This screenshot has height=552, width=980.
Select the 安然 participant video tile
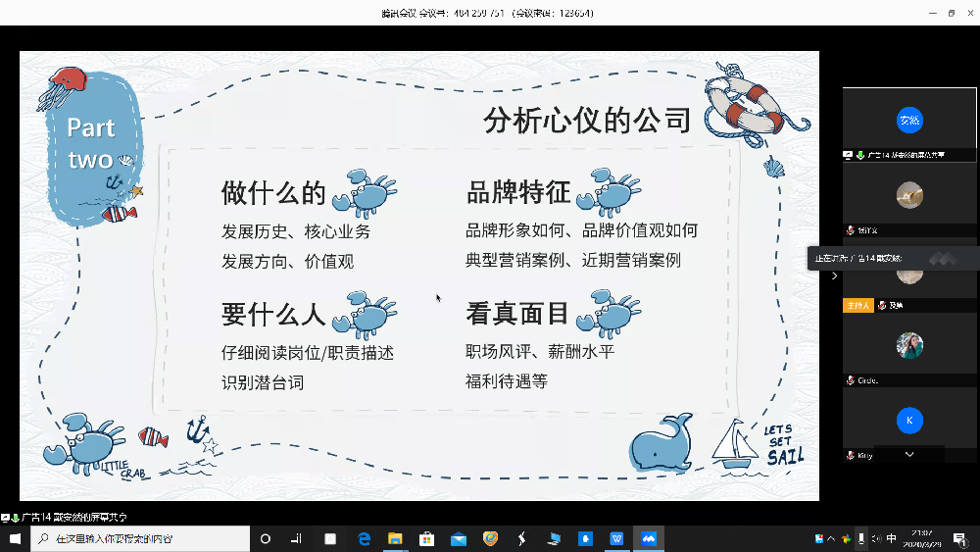point(909,121)
